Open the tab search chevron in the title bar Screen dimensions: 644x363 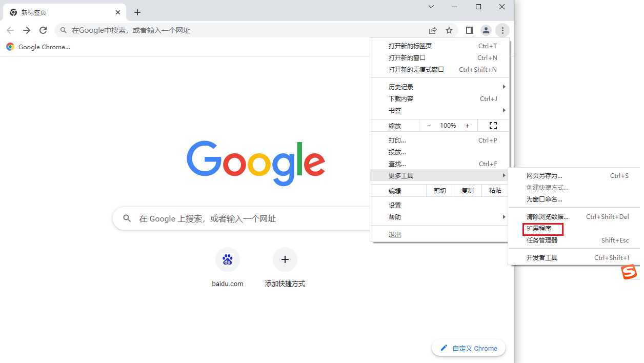[431, 7]
